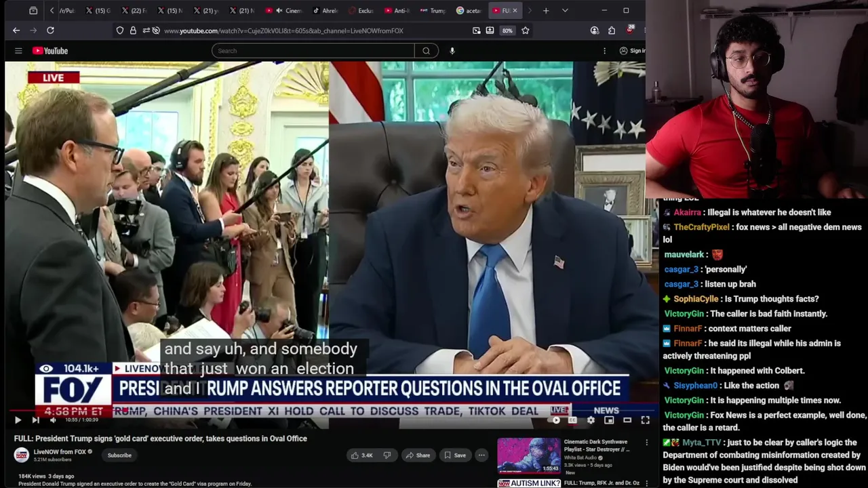
Task: Open YouTube settings three-dot menu
Action: coord(604,51)
